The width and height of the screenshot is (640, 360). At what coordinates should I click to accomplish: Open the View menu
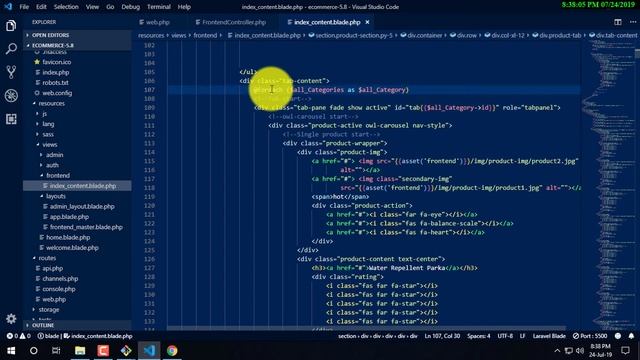point(92,7)
